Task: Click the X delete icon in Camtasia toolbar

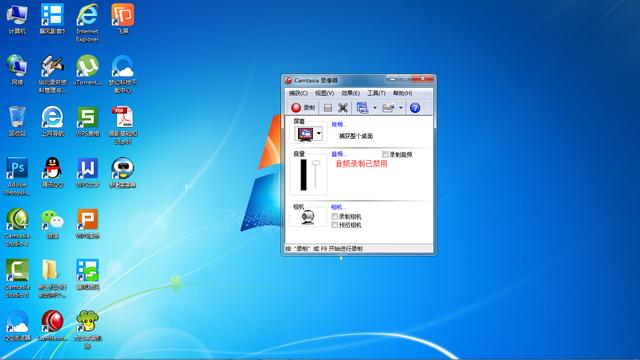Action: coord(343,108)
